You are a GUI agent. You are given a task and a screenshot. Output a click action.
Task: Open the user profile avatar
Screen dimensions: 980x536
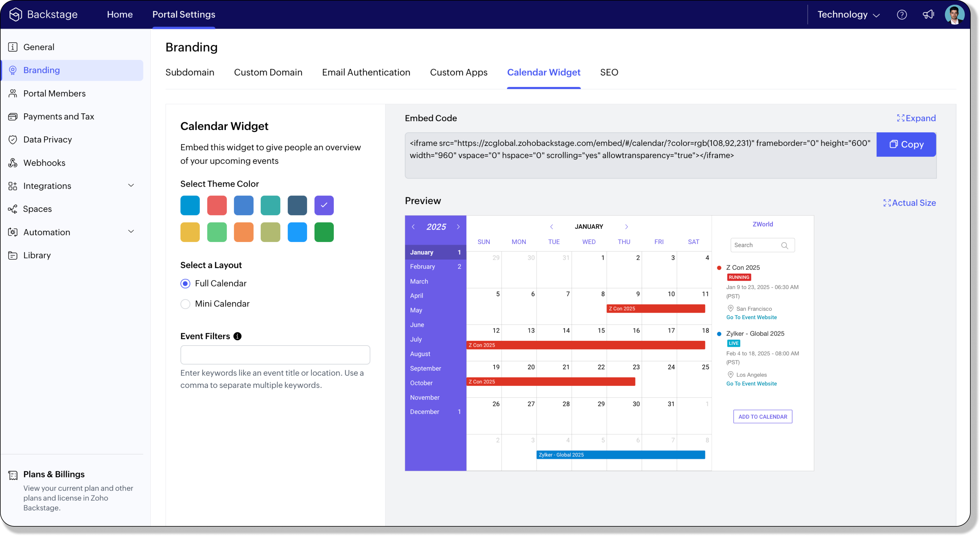(x=955, y=14)
